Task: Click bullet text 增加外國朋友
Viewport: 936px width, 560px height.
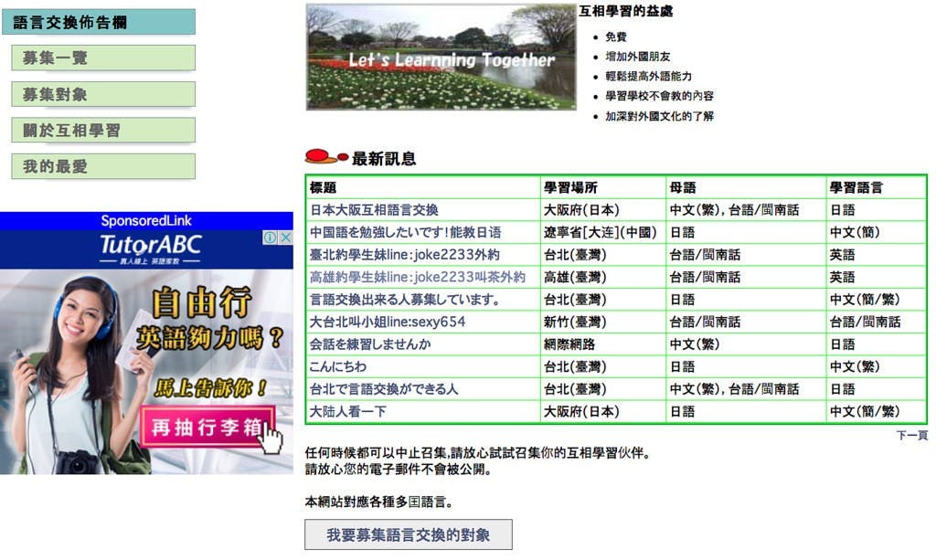Action: pos(637,57)
